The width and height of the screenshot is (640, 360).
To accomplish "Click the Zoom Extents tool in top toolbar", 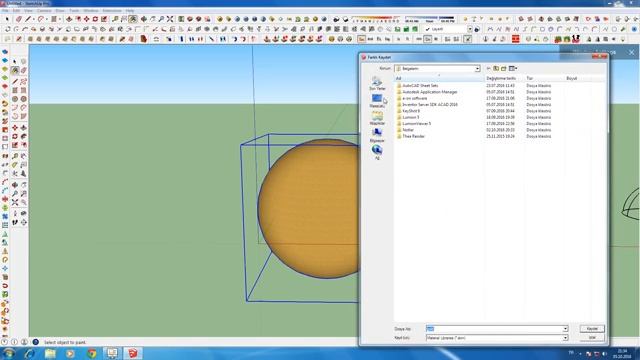I will tap(170, 19).
